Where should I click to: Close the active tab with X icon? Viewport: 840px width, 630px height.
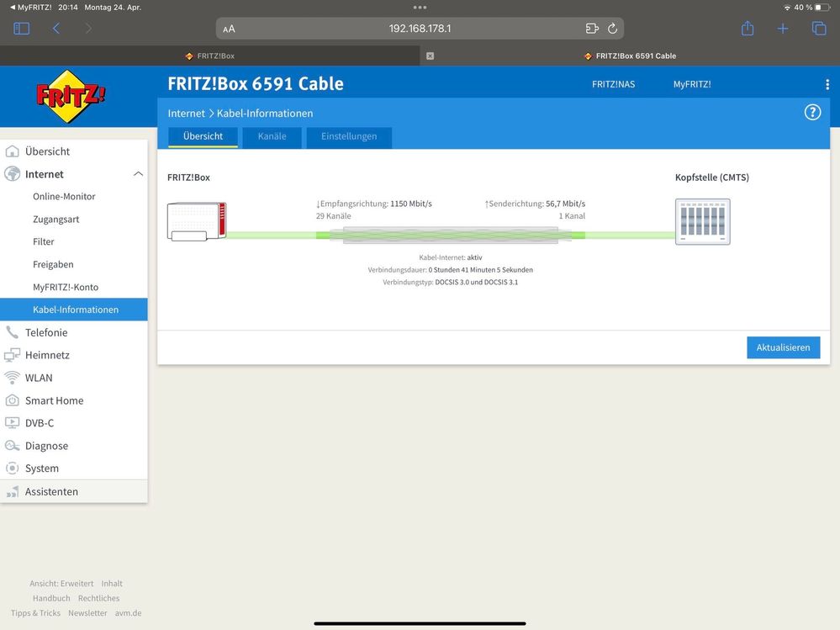pyautogui.click(x=430, y=56)
